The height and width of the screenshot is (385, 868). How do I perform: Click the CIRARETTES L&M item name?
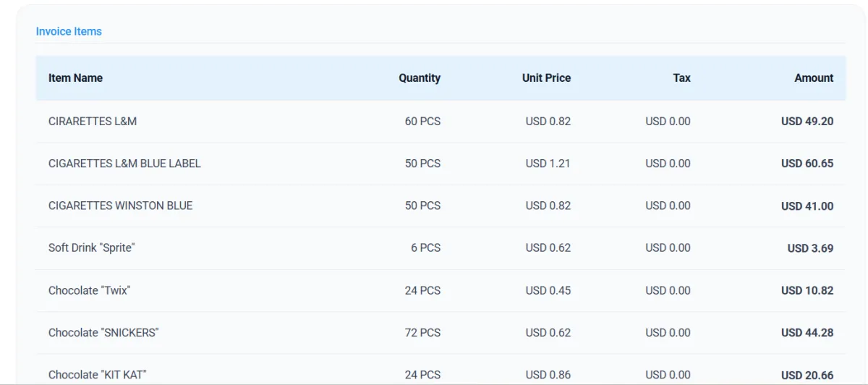pyautogui.click(x=93, y=121)
